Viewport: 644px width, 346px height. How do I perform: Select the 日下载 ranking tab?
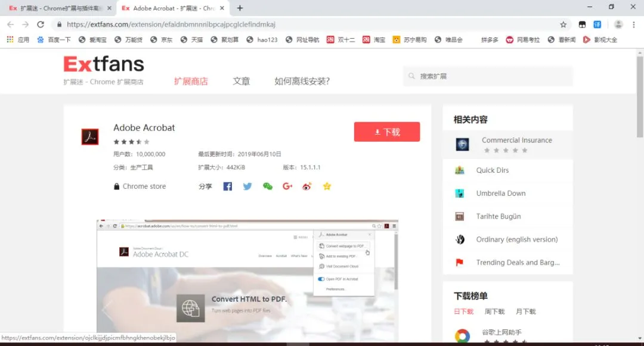pos(464,311)
